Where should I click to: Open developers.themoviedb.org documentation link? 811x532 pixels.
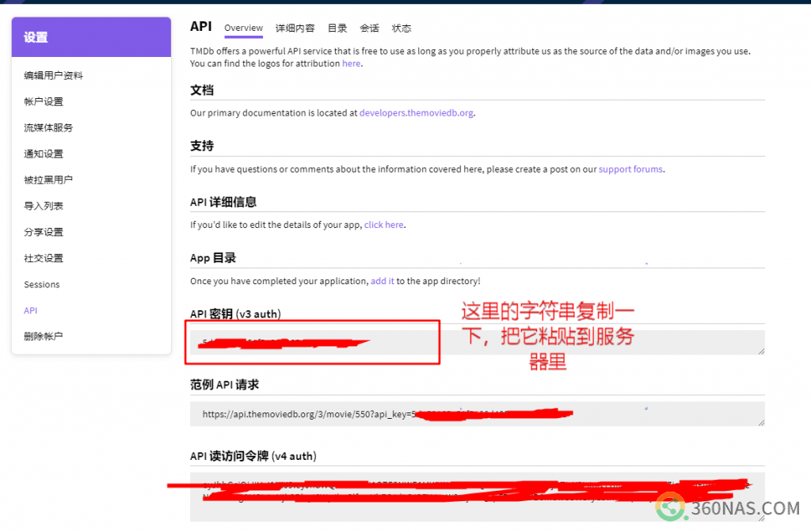pos(417,112)
